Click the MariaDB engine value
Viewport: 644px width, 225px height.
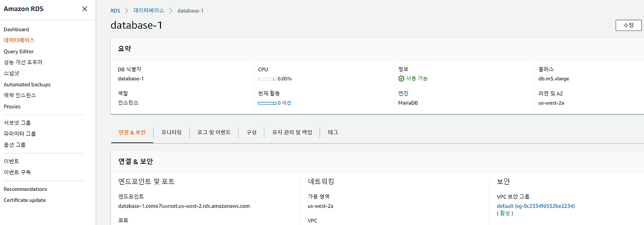tap(408, 103)
